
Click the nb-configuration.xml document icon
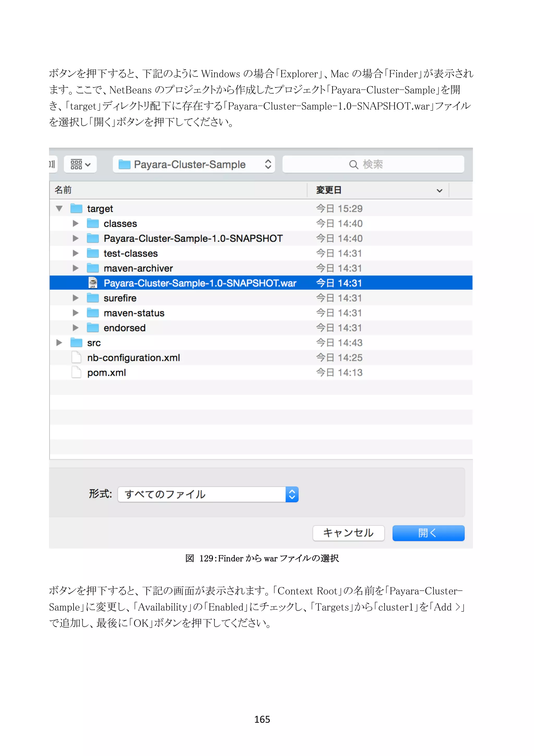pyautogui.click(x=76, y=357)
